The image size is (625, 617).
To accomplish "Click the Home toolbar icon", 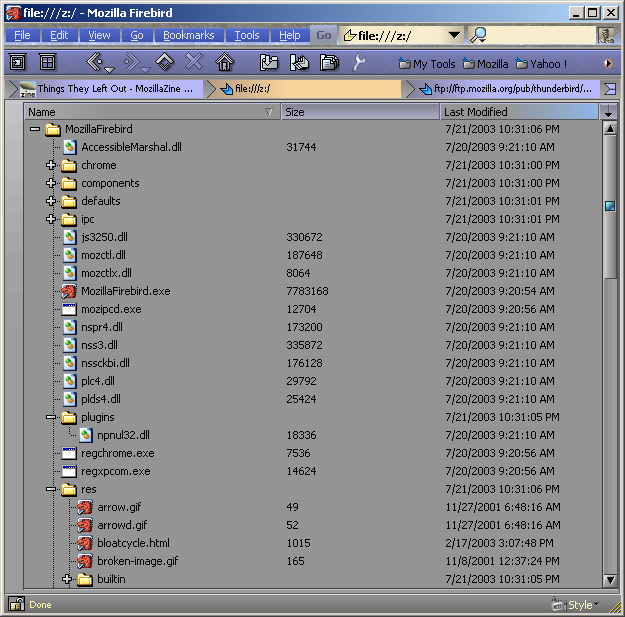I will (224, 63).
